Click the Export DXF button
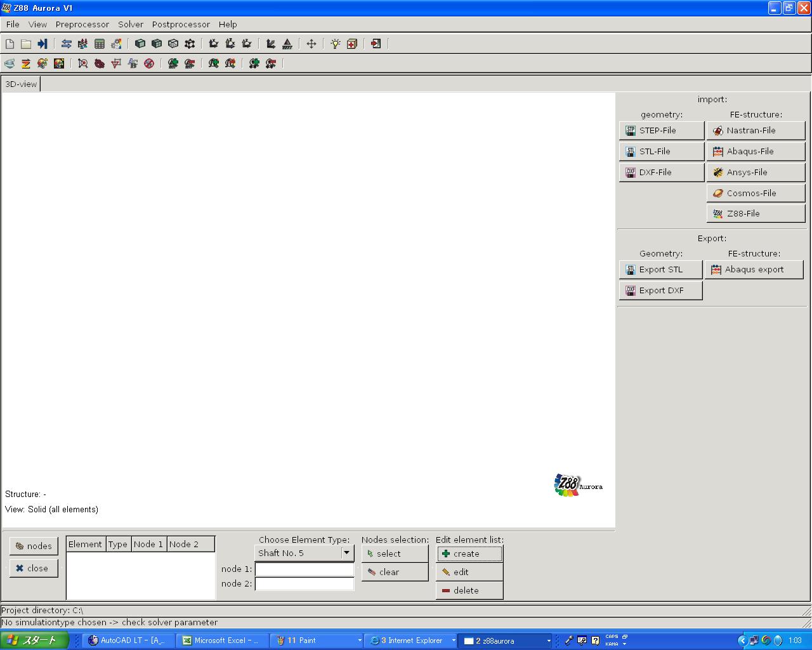This screenshot has width=812, height=650. pos(661,290)
